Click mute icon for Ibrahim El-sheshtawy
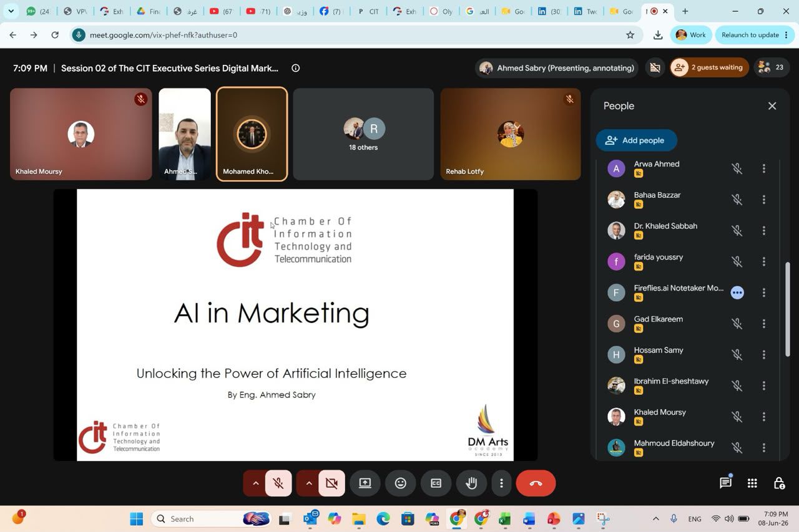Screen dimensions: 799x532 point(737,385)
